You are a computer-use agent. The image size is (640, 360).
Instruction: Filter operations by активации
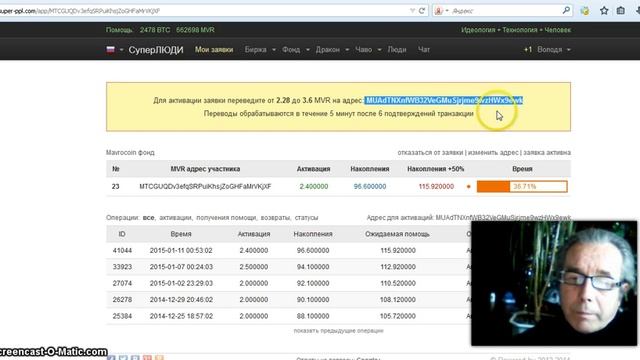(x=175, y=218)
